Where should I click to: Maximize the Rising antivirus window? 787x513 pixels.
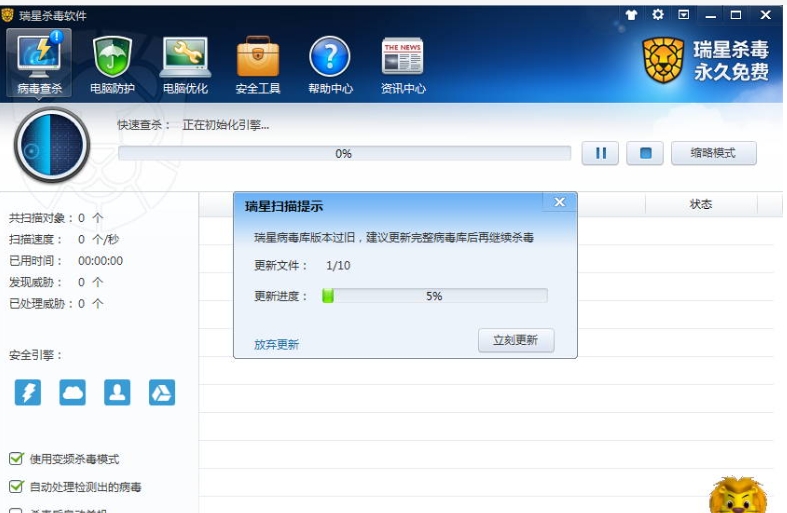click(x=736, y=15)
